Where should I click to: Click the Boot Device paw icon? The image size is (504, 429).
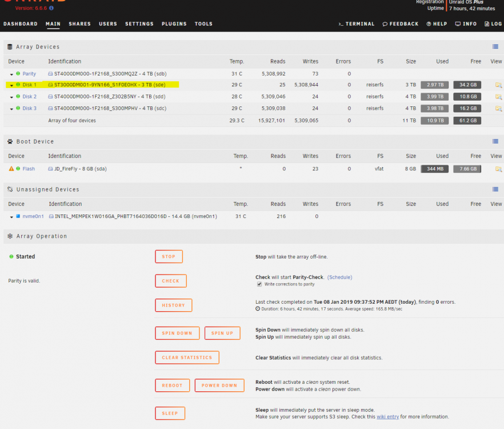[x=10, y=141]
